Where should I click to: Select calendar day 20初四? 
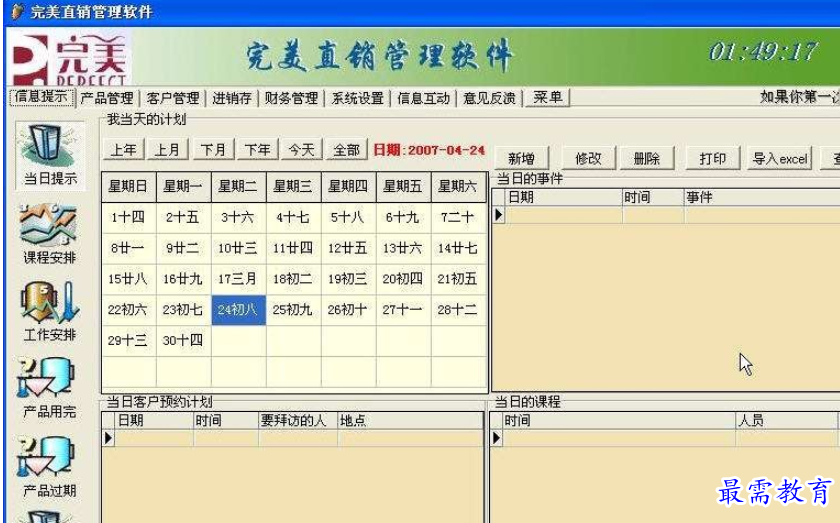coord(403,279)
